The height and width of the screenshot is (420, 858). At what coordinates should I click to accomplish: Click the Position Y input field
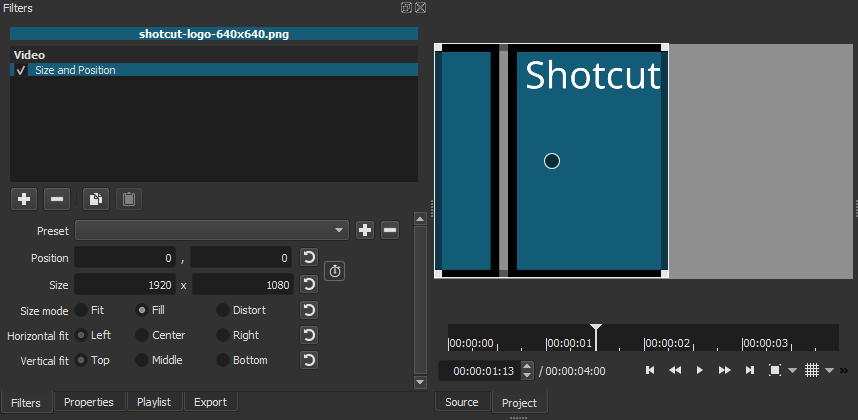coord(241,258)
